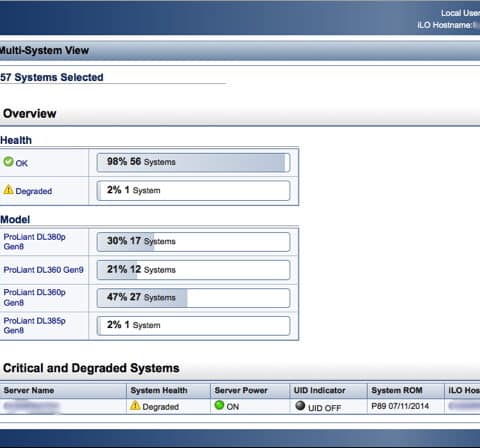Open the ProLiant DL360p Gen8 model link
Screen dimensions: 480x448
coord(34,297)
